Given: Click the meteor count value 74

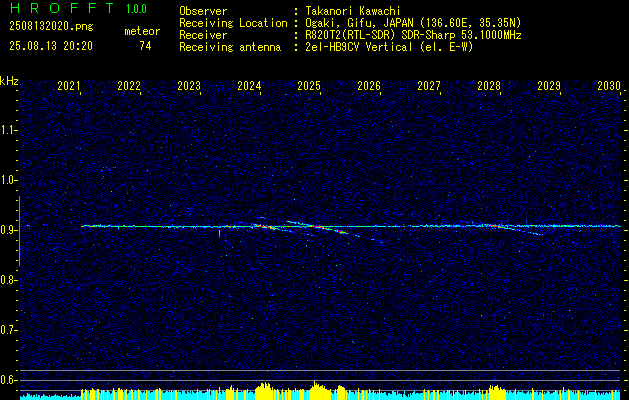Looking at the screenshot, I should (x=145, y=46).
